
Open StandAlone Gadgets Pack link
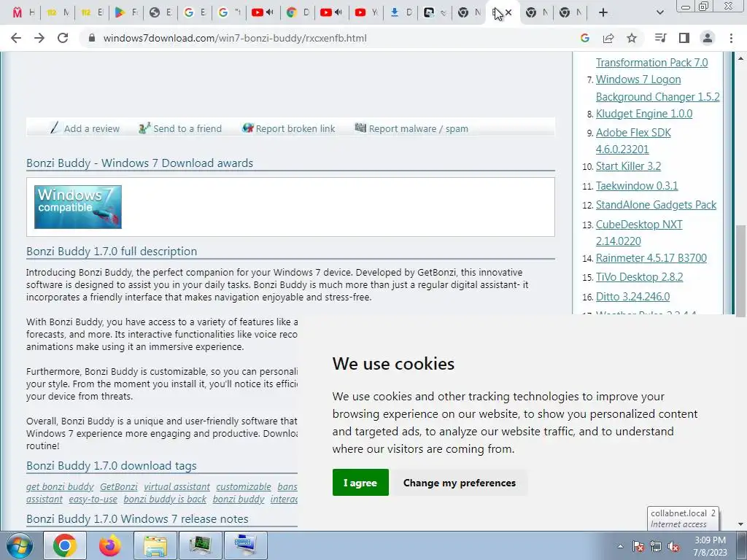[656, 205]
